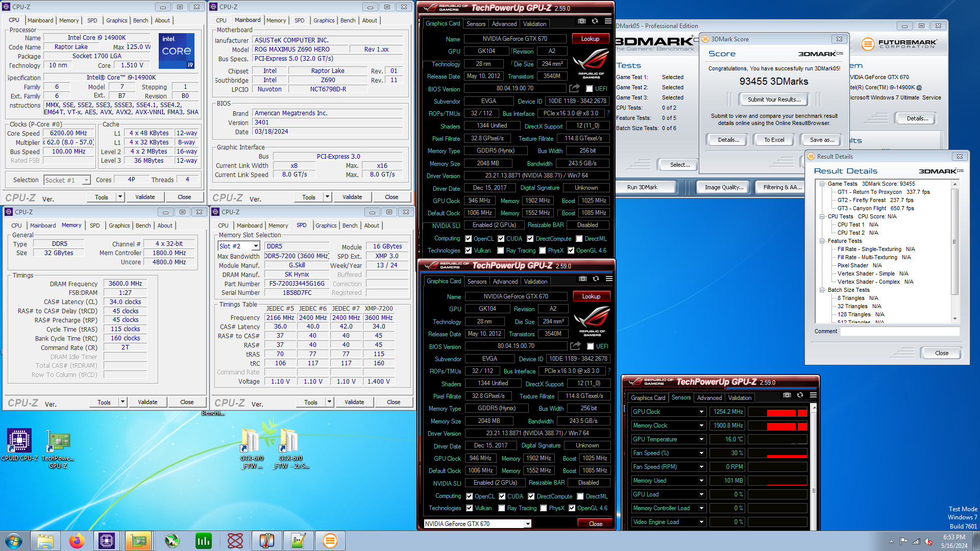Open Windows Explorer from the taskbar
Viewport: 980px width, 551px height.
pos(45,541)
